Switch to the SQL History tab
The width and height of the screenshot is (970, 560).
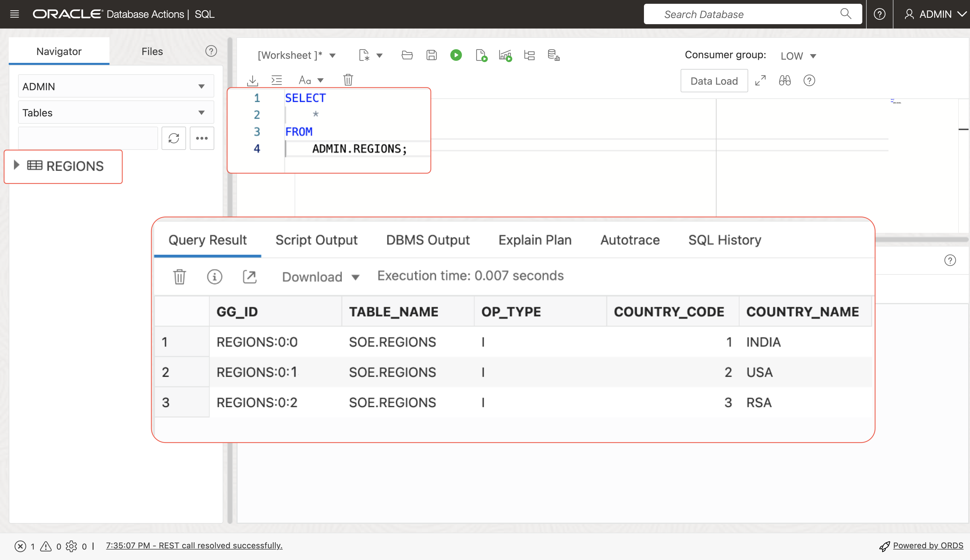click(725, 240)
